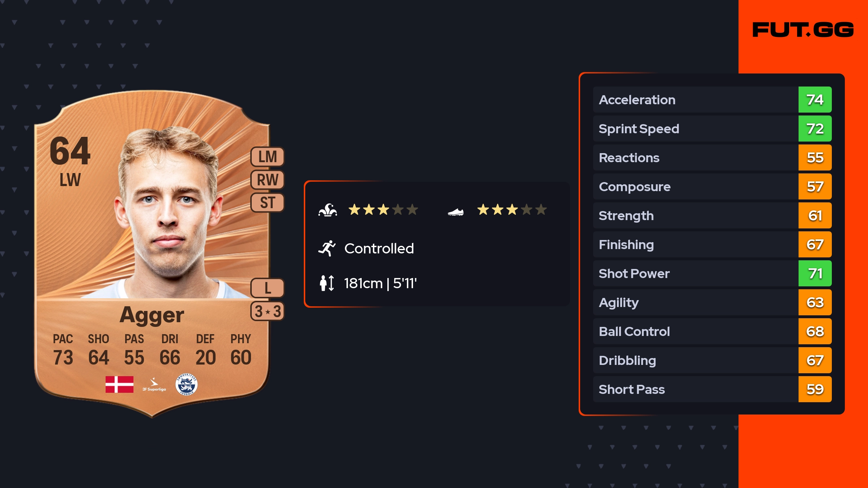868x488 pixels.
Task: Select the ST alternate position badge
Action: pos(268,203)
